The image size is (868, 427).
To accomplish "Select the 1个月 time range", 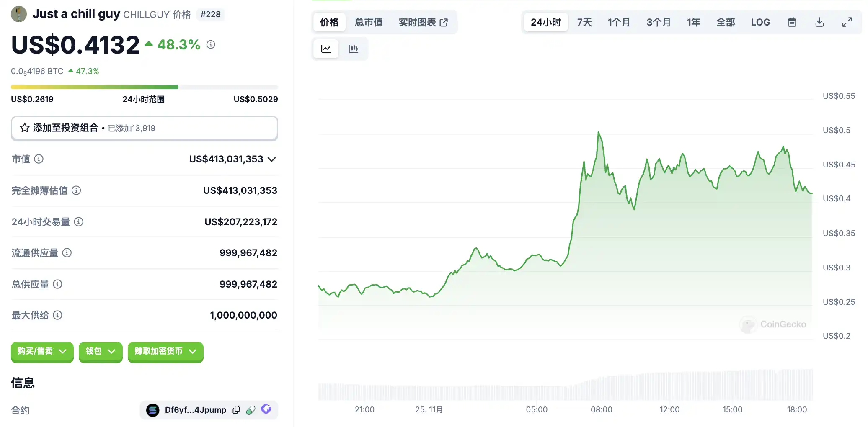I will click(x=619, y=22).
